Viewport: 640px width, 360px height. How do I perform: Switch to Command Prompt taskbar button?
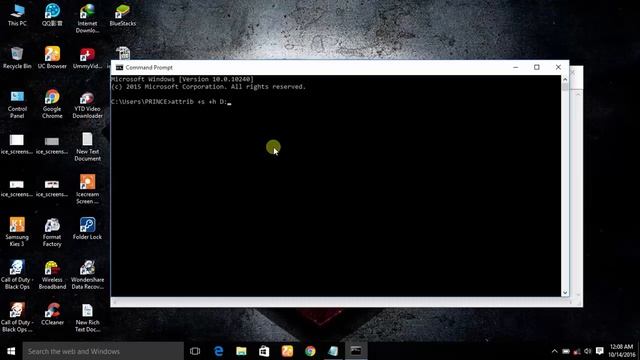click(x=356, y=351)
